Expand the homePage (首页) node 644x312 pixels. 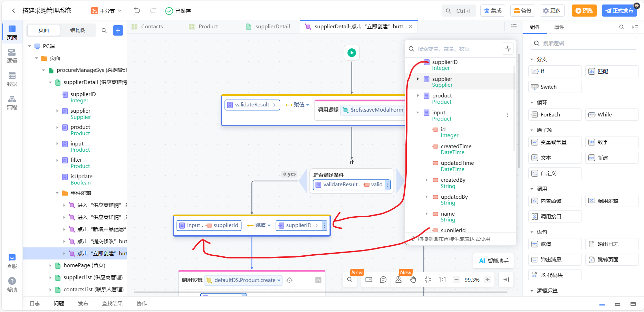[50, 265]
